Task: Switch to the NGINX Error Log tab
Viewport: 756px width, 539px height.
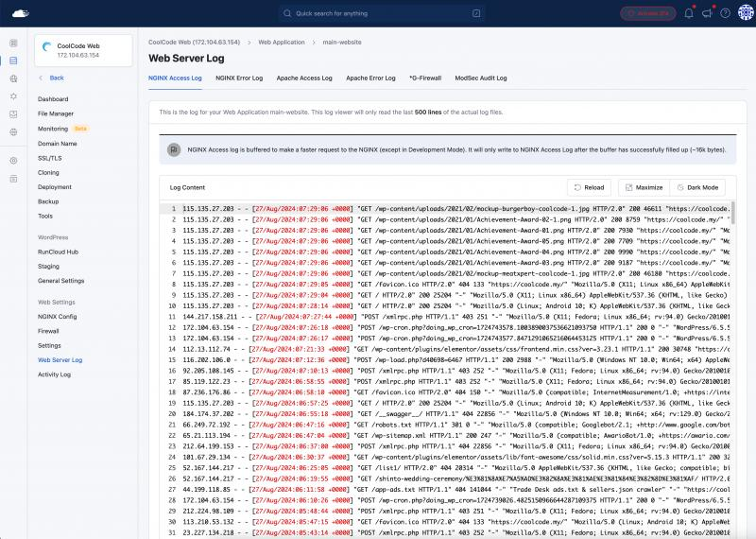Action: (x=239, y=78)
